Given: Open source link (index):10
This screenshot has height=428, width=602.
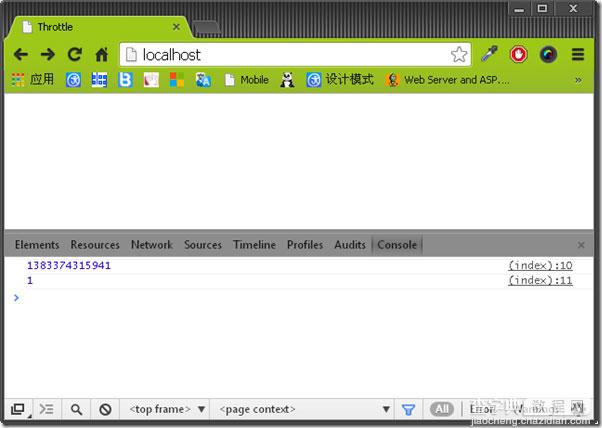Looking at the screenshot, I should click(x=540, y=265).
